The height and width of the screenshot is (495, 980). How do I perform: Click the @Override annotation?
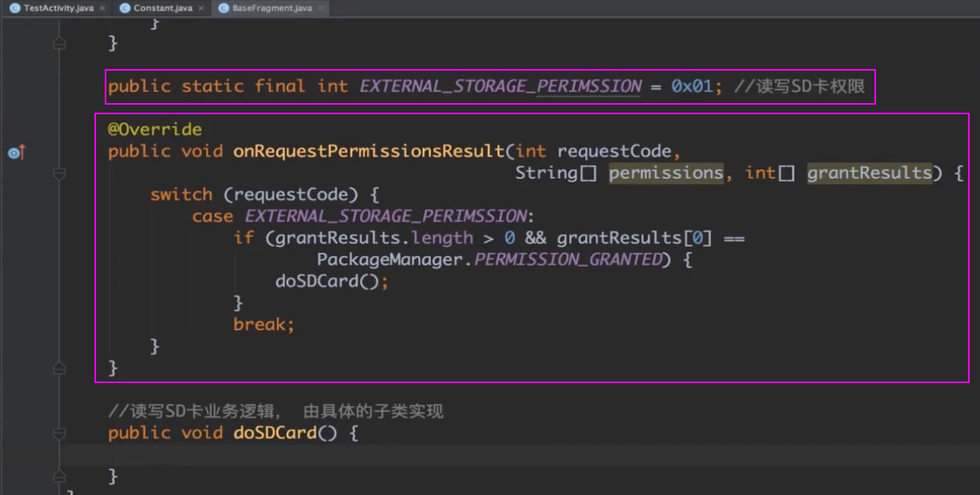(x=155, y=129)
